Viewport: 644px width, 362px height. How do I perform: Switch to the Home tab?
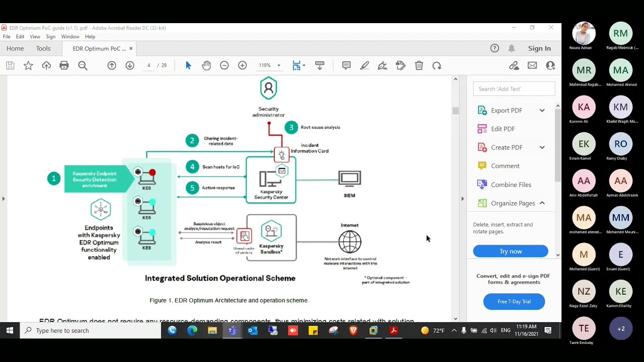15,48
